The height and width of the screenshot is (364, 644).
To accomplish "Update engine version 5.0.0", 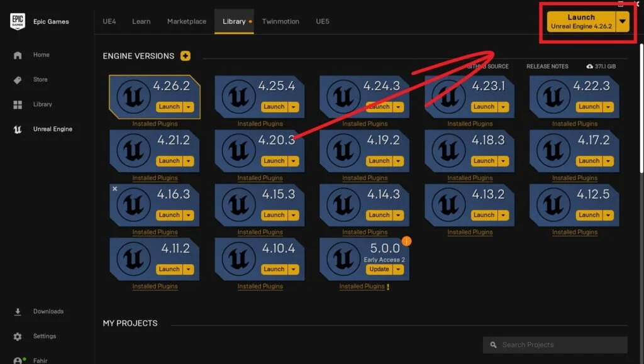I will pos(379,269).
